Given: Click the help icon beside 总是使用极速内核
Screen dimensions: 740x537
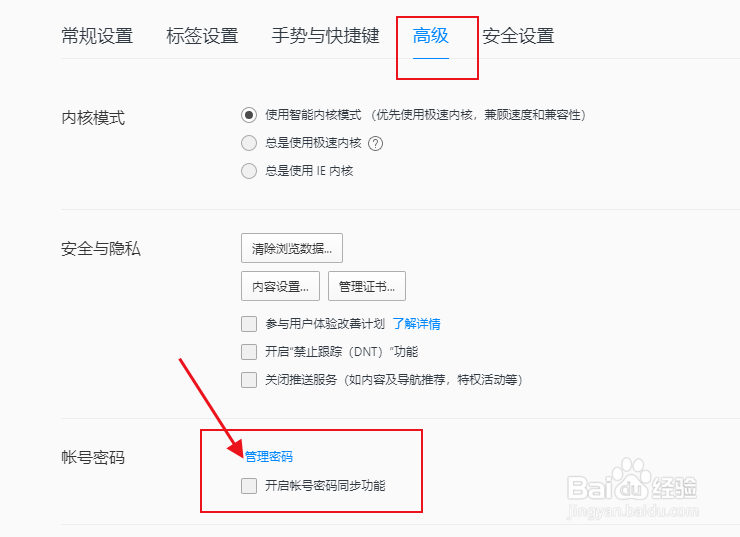Looking at the screenshot, I should [x=375, y=143].
